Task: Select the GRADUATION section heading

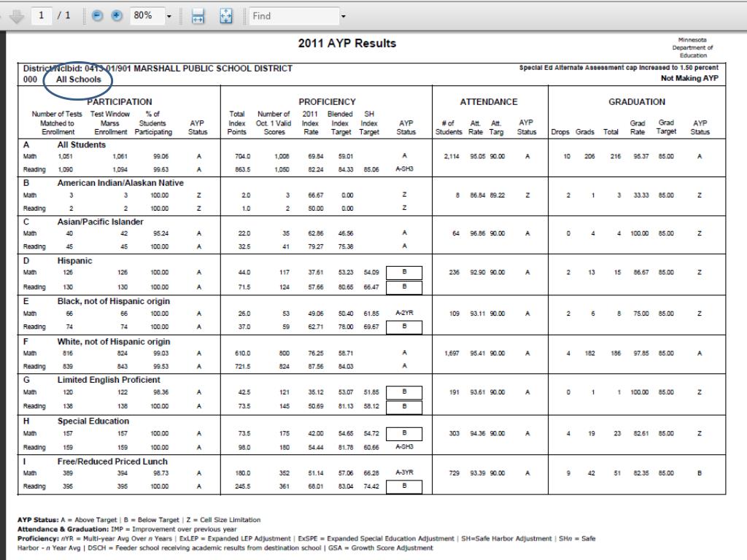Action: point(636,101)
